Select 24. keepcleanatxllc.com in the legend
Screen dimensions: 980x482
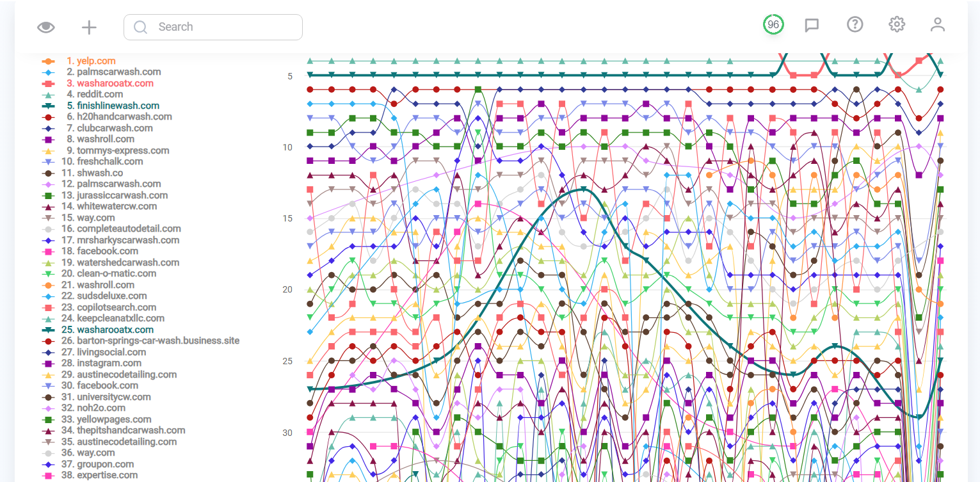click(x=103, y=318)
